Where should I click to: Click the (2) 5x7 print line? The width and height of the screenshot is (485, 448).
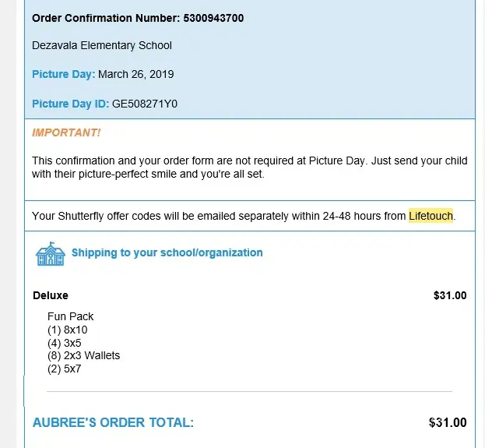pos(65,369)
